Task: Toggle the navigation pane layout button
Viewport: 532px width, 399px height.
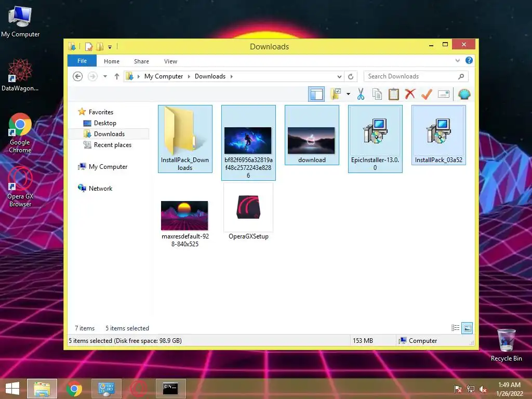Action: pos(316,94)
